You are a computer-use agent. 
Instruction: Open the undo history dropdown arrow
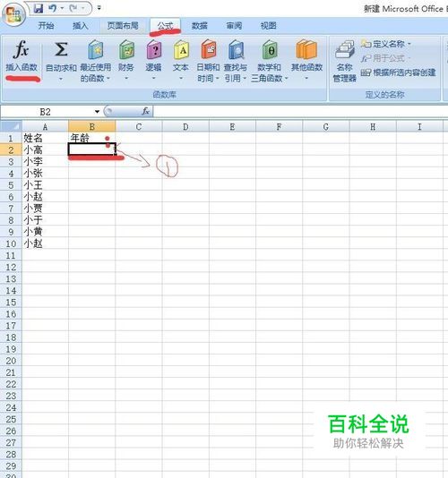pyautogui.click(x=62, y=8)
